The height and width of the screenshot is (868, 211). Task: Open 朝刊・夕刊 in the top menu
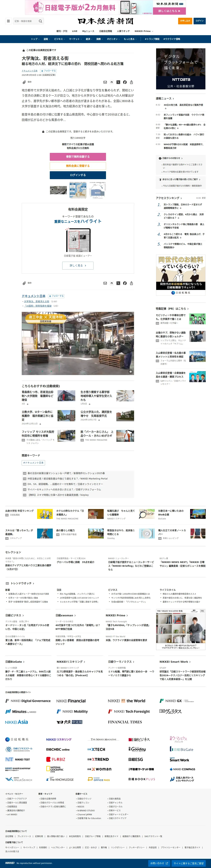[x=62, y=31]
